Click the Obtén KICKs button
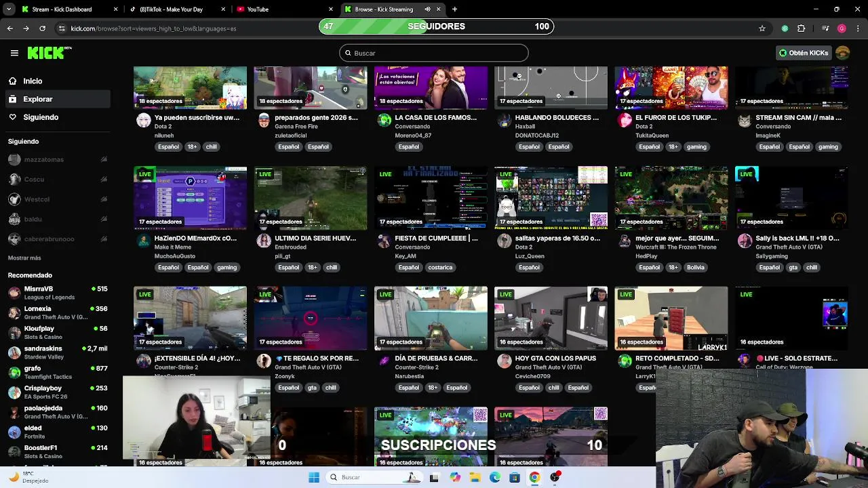 803,53
